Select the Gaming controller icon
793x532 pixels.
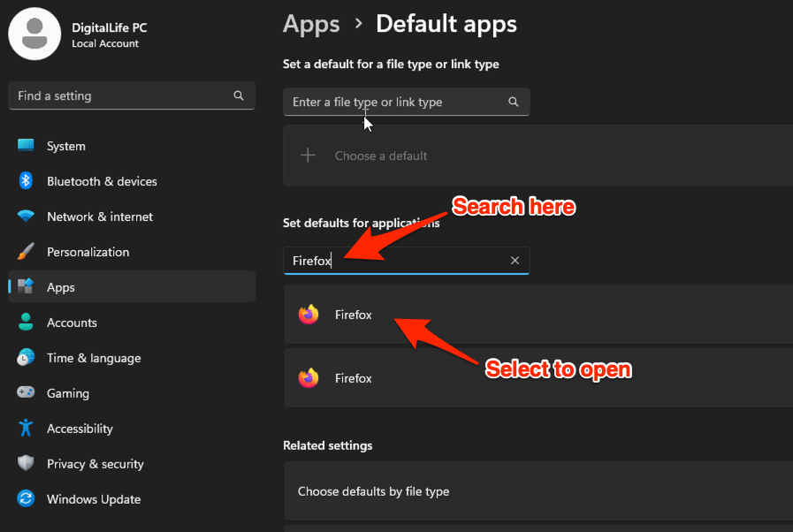(25, 393)
